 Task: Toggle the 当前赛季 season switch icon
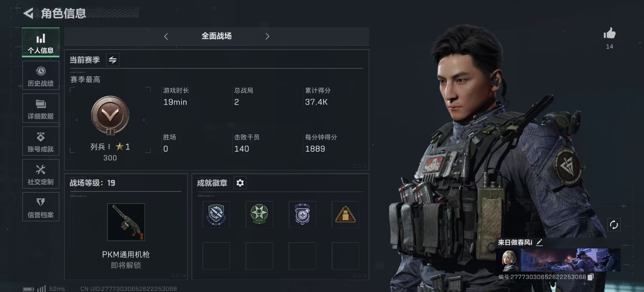[x=113, y=60]
